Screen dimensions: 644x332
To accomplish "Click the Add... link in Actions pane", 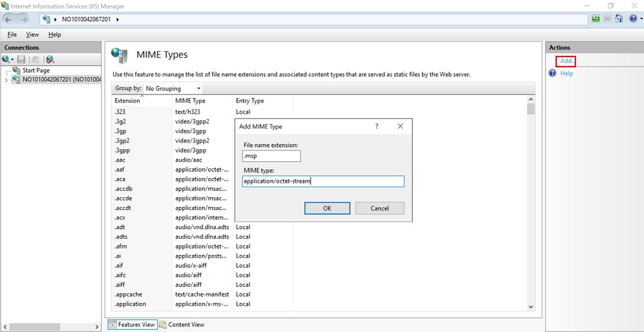I will (567, 61).
